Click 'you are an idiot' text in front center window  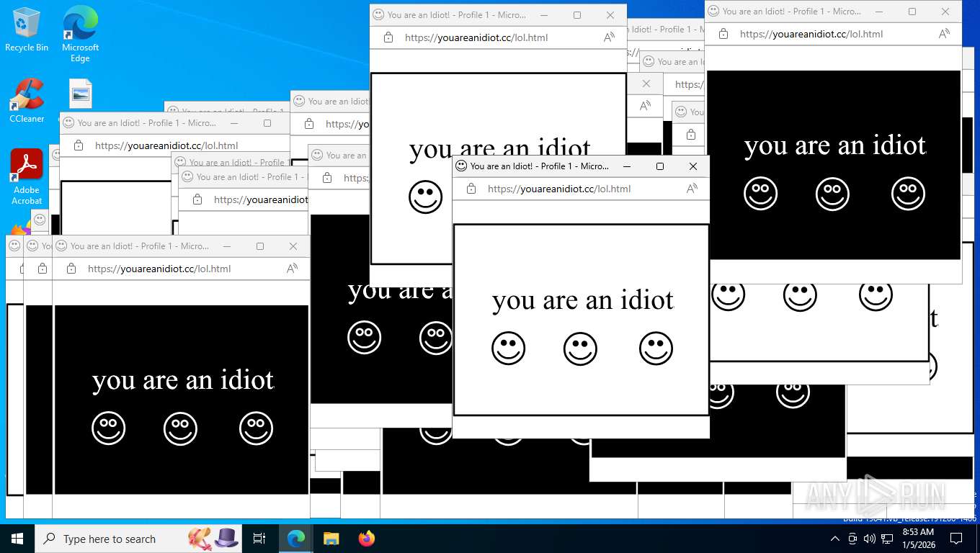[582, 300]
